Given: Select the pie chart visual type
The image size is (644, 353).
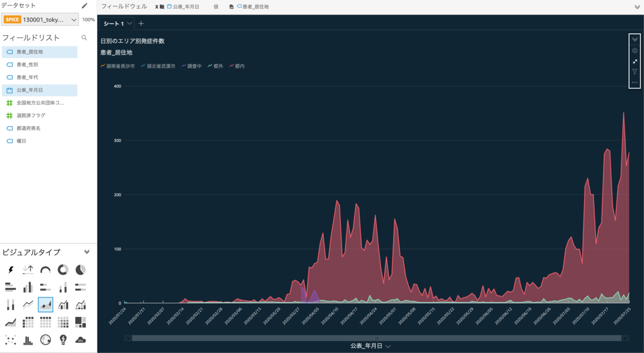Looking at the screenshot, I should [80, 269].
